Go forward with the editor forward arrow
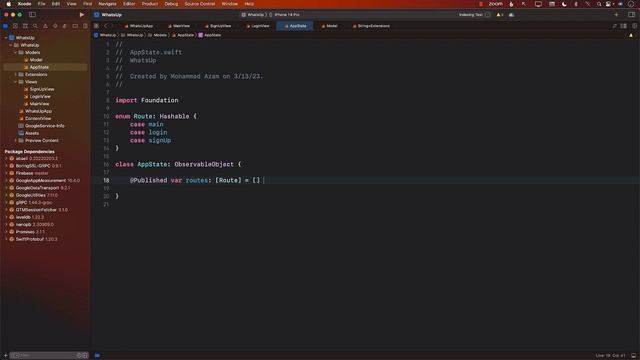 pos(111,26)
